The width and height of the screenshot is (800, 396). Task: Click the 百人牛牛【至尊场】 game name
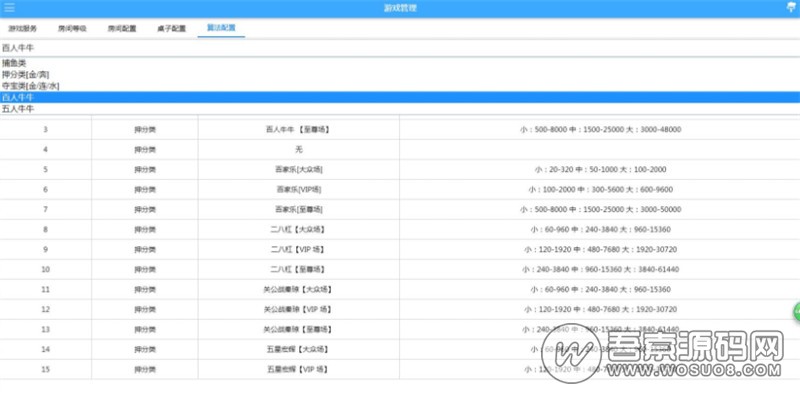[x=299, y=130]
